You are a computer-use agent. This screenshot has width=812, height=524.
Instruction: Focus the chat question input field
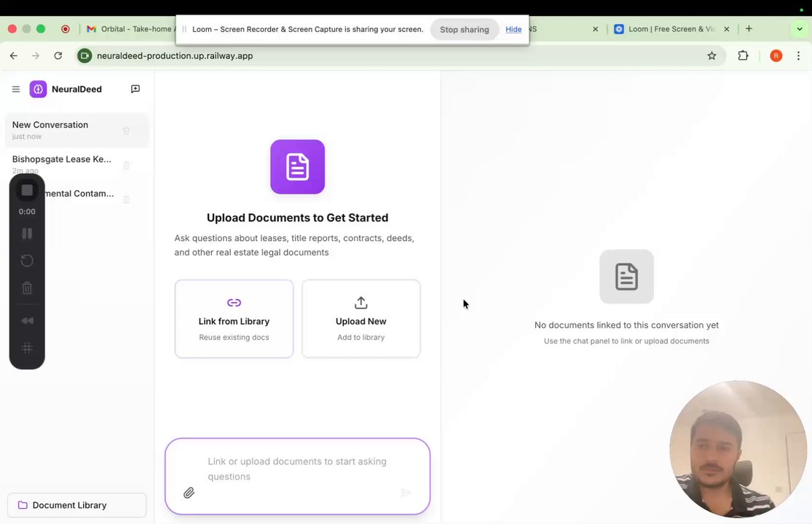click(x=297, y=477)
